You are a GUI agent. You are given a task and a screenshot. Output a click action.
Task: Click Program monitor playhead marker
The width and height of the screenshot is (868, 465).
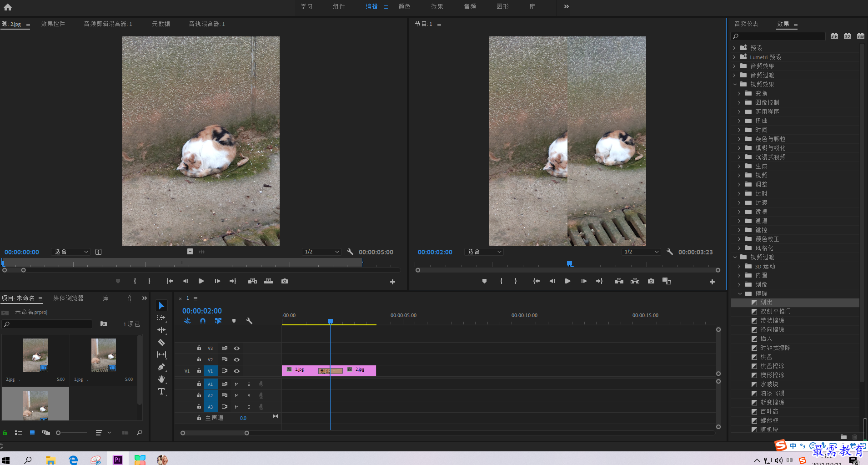point(570,264)
